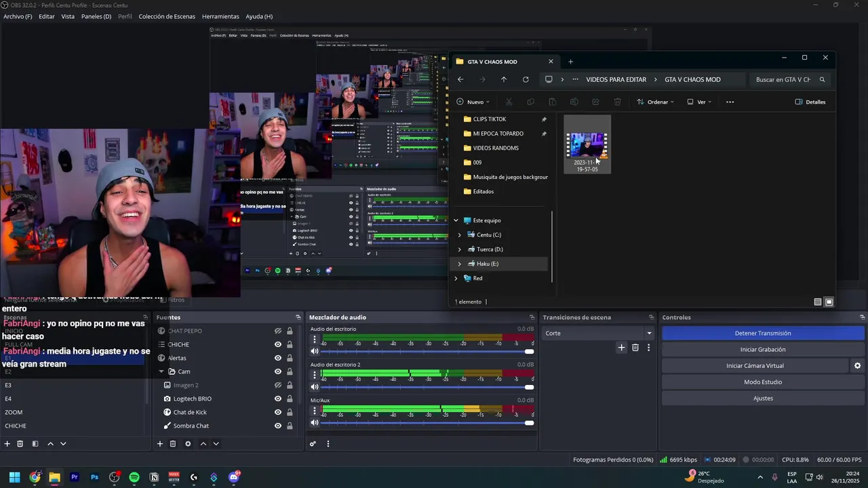
Task: Show the Imagen 2 source
Action: coord(278,385)
